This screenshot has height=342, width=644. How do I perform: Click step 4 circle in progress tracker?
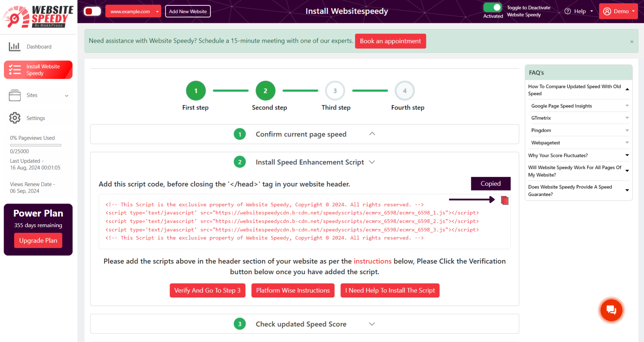click(x=405, y=91)
